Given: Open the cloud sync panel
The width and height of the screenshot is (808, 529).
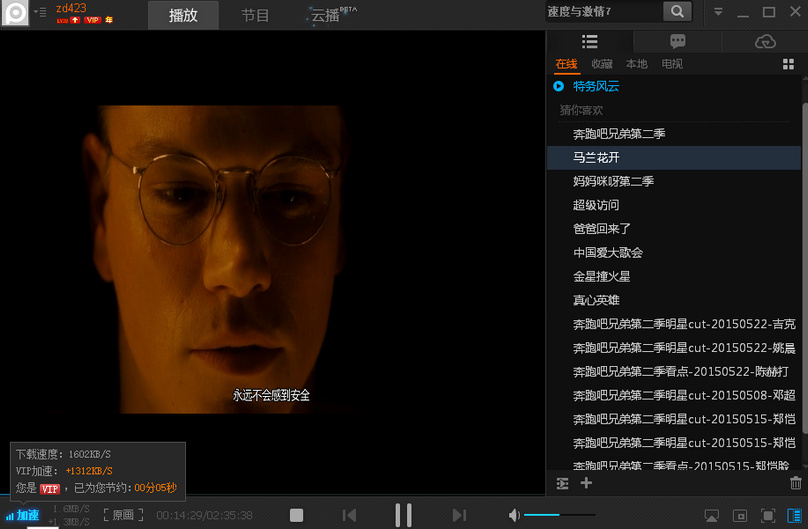Looking at the screenshot, I should point(765,42).
